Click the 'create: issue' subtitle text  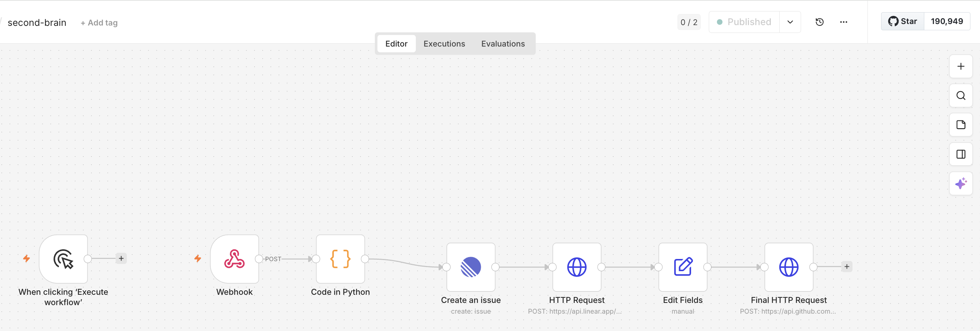(x=470, y=311)
